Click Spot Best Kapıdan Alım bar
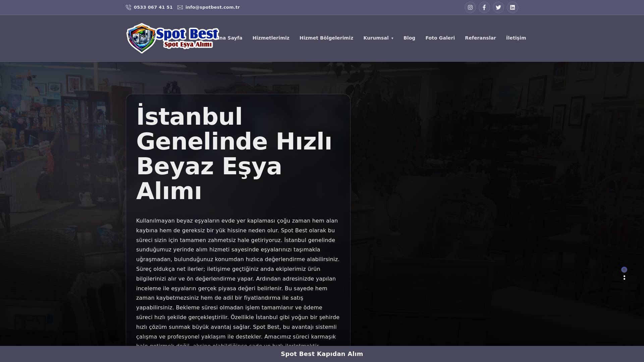Viewport: 644px width, 362px height. (x=322, y=354)
